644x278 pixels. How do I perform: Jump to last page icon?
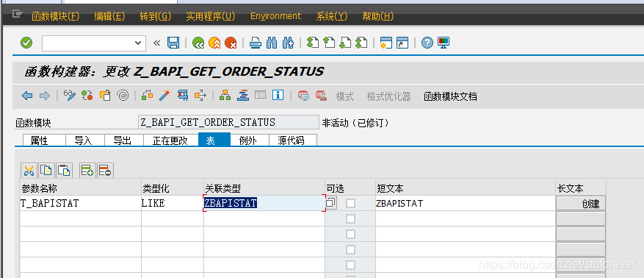[361, 43]
